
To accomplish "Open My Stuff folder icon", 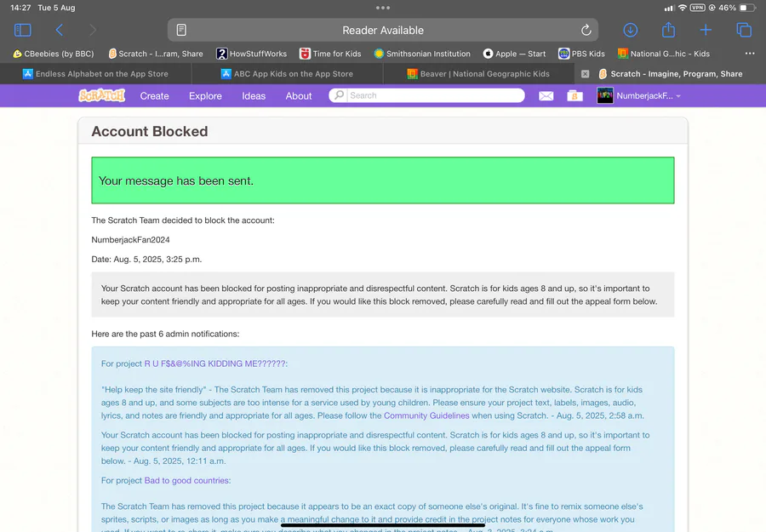I will point(574,95).
